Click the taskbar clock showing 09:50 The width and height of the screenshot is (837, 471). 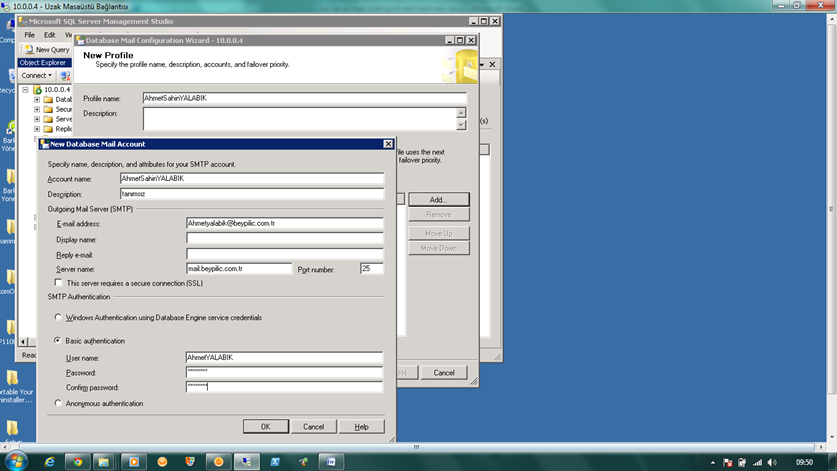point(804,462)
